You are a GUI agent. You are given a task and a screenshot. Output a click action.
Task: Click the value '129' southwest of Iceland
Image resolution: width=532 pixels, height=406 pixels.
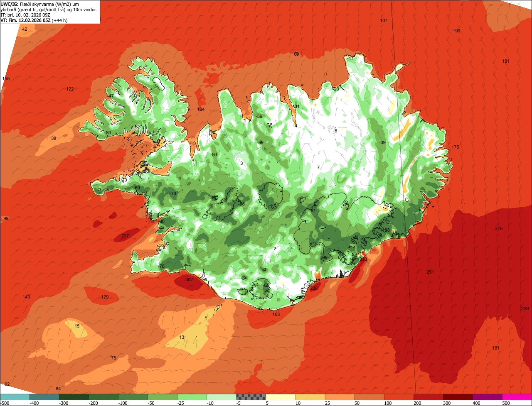[x=105, y=297]
